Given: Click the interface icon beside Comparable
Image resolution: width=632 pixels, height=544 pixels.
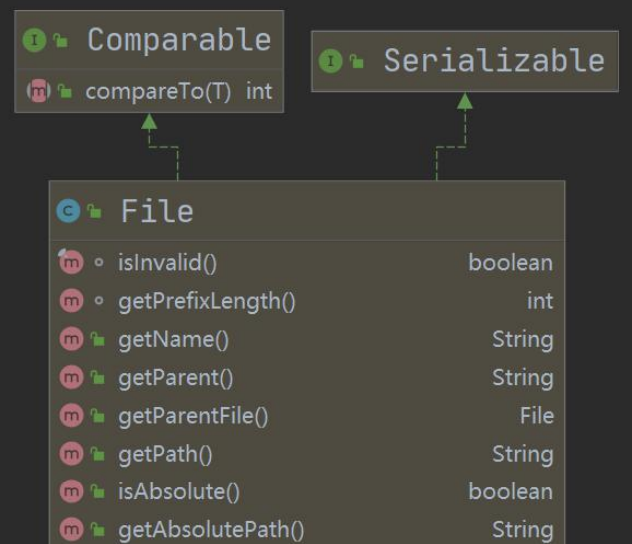Looking at the screenshot, I should pos(34,41).
